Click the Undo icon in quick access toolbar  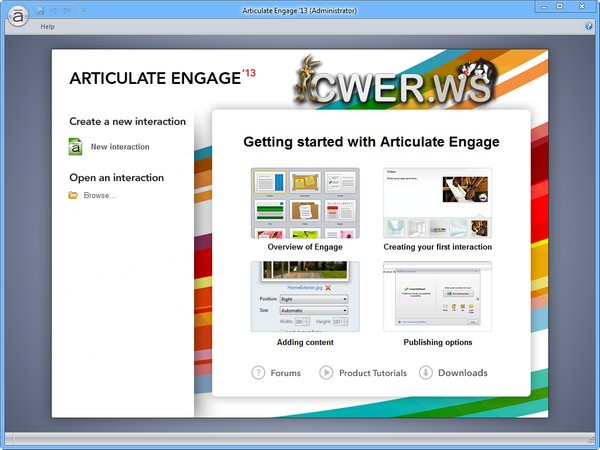click(54, 11)
